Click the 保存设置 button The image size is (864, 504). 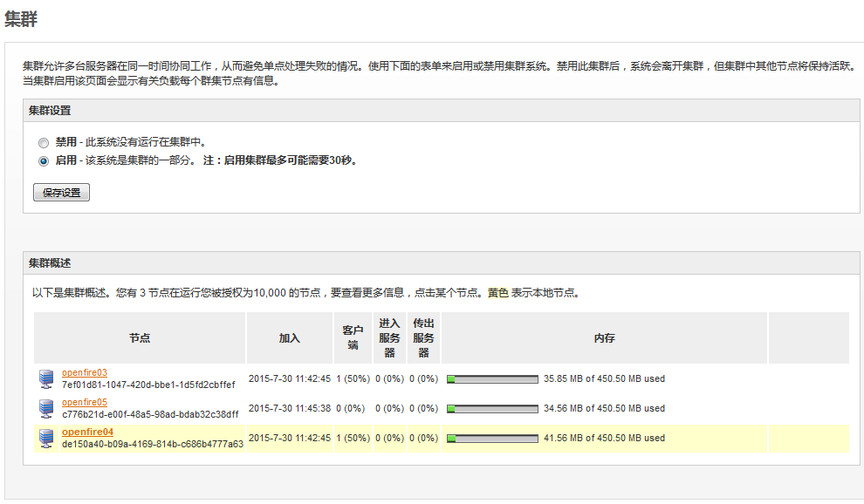pyautogui.click(x=61, y=192)
